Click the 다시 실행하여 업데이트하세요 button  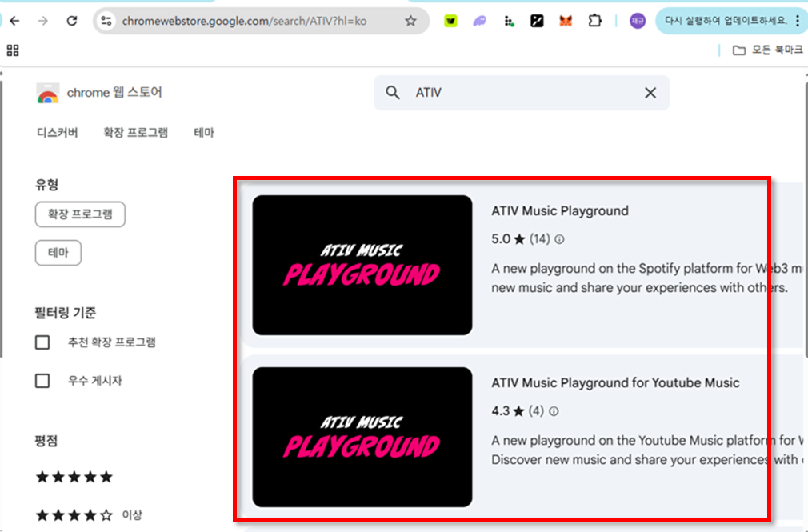(725, 21)
